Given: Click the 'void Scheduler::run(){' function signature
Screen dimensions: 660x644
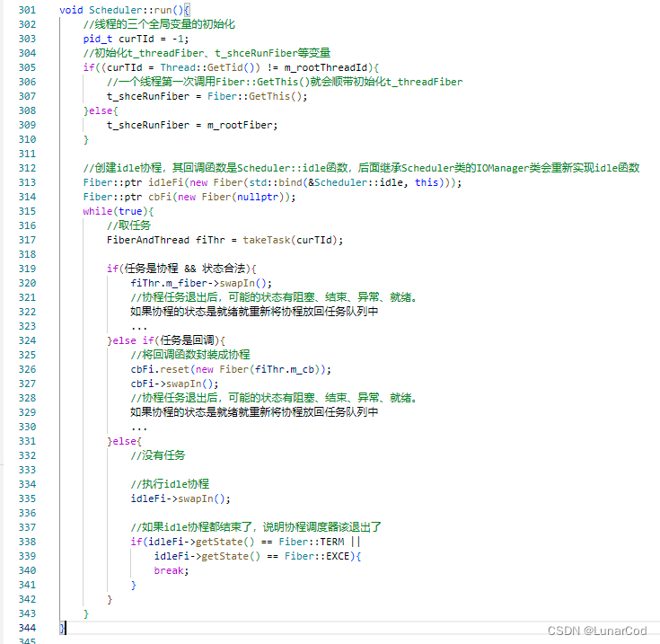Looking at the screenshot, I should pyautogui.click(x=125, y=10).
